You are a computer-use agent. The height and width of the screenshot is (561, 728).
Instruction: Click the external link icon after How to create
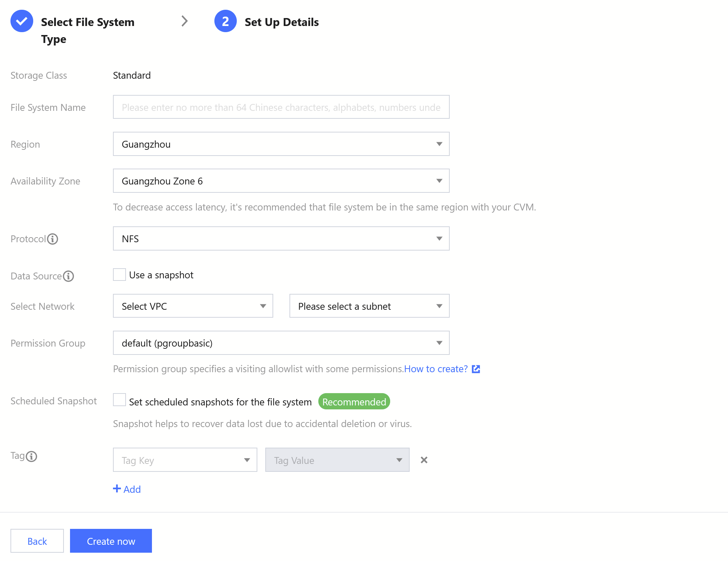(476, 369)
